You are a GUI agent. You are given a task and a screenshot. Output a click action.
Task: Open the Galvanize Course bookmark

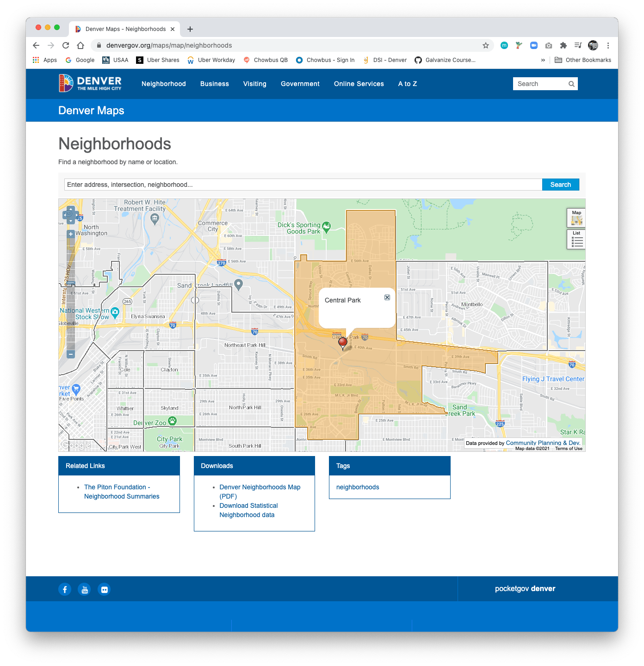[x=445, y=60]
